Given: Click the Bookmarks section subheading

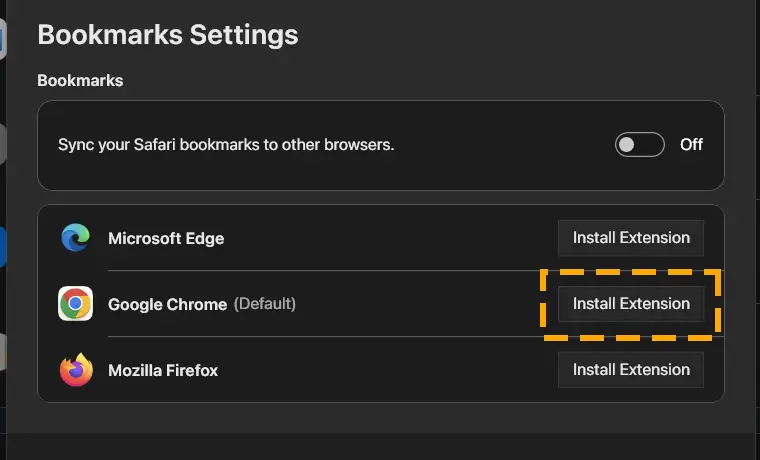Looking at the screenshot, I should click(x=80, y=80).
